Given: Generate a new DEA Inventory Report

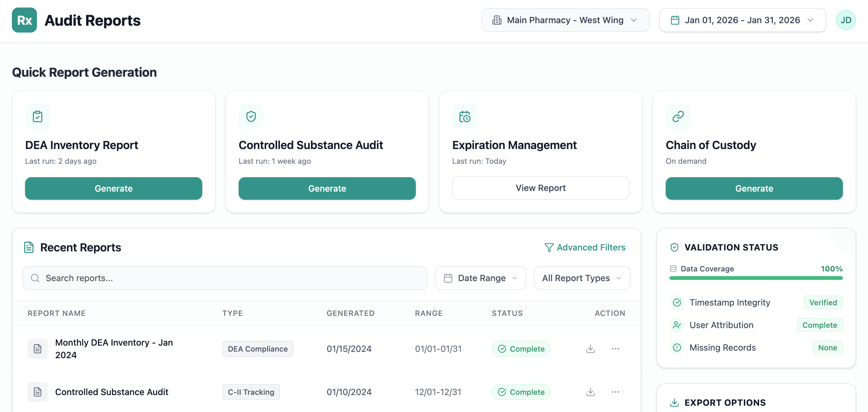Looking at the screenshot, I should [114, 188].
